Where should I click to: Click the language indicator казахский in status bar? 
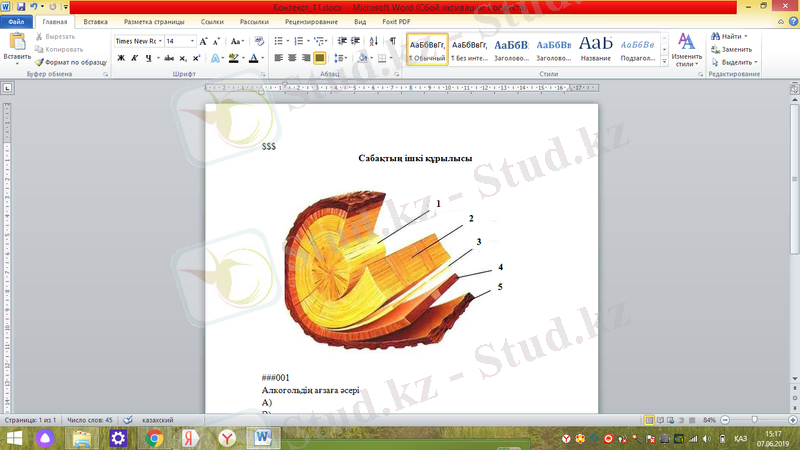point(158,420)
